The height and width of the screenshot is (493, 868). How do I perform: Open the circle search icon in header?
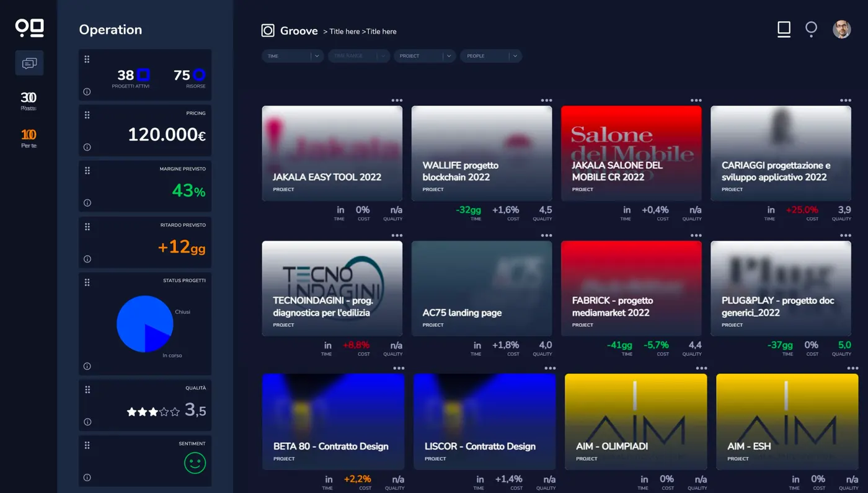[x=811, y=29]
